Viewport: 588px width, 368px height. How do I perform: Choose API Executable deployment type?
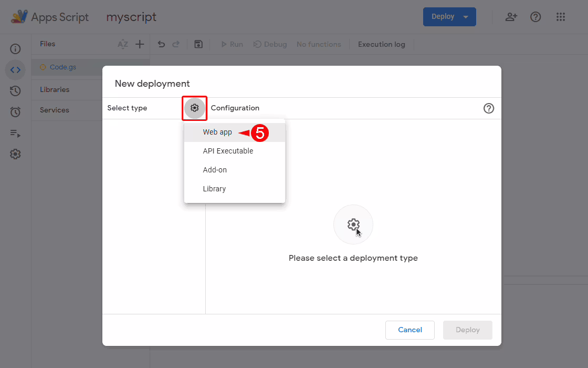click(x=228, y=151)
